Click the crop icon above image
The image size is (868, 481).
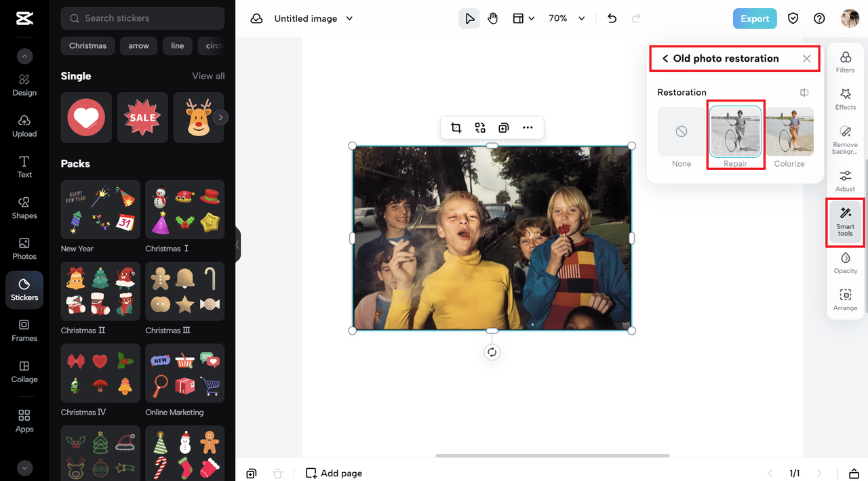[456, 127]
